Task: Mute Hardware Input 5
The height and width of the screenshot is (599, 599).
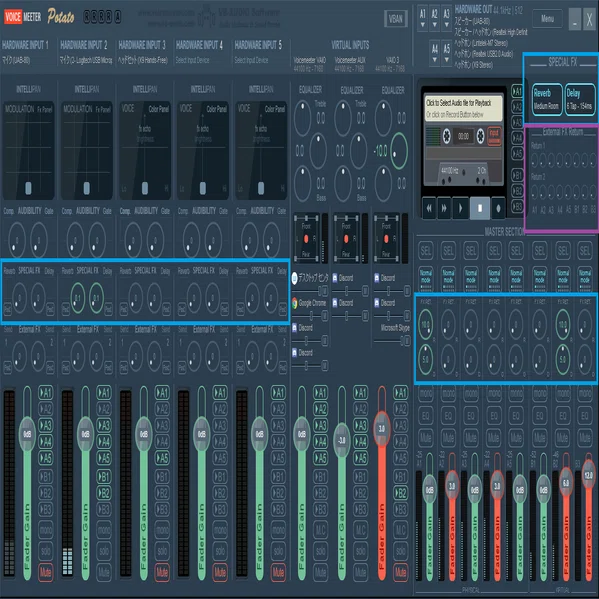Action: (278, 572)
